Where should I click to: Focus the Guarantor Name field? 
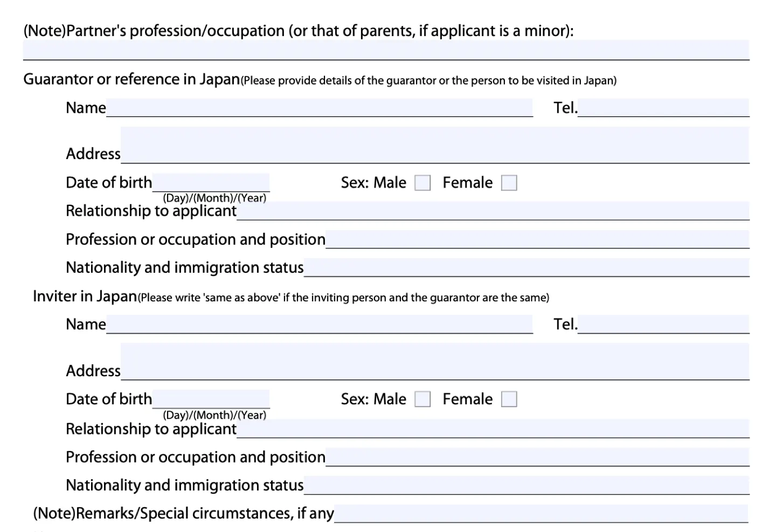tap(320, 107)
